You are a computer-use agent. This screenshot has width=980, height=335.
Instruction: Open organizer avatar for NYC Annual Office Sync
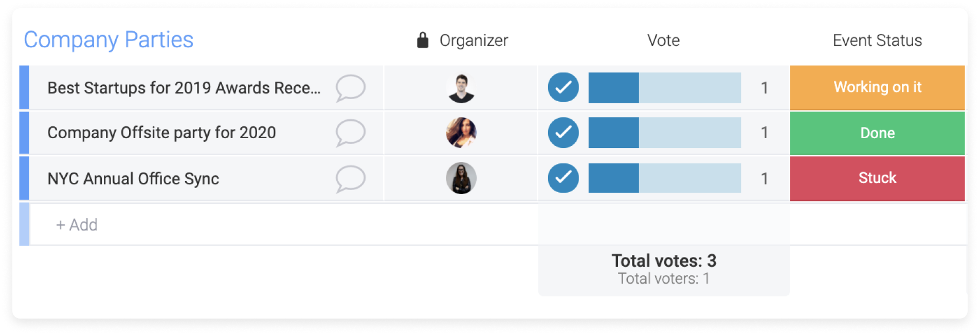point(461,178)
